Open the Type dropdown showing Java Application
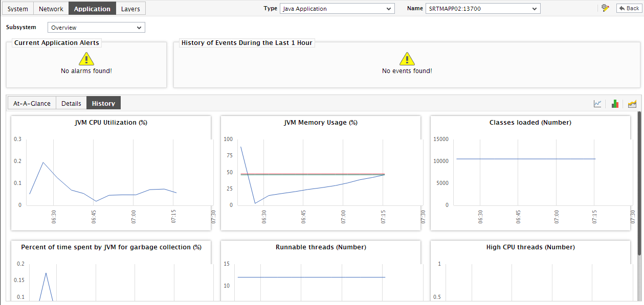The height and width of the screenshot is (305, 644). pos(337,9)
